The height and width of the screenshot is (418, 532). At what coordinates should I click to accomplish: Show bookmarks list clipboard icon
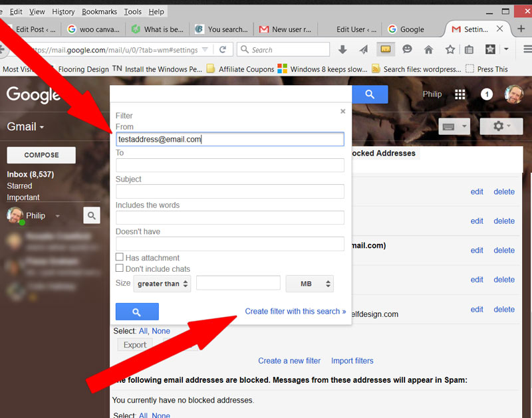tap(469, 50)
